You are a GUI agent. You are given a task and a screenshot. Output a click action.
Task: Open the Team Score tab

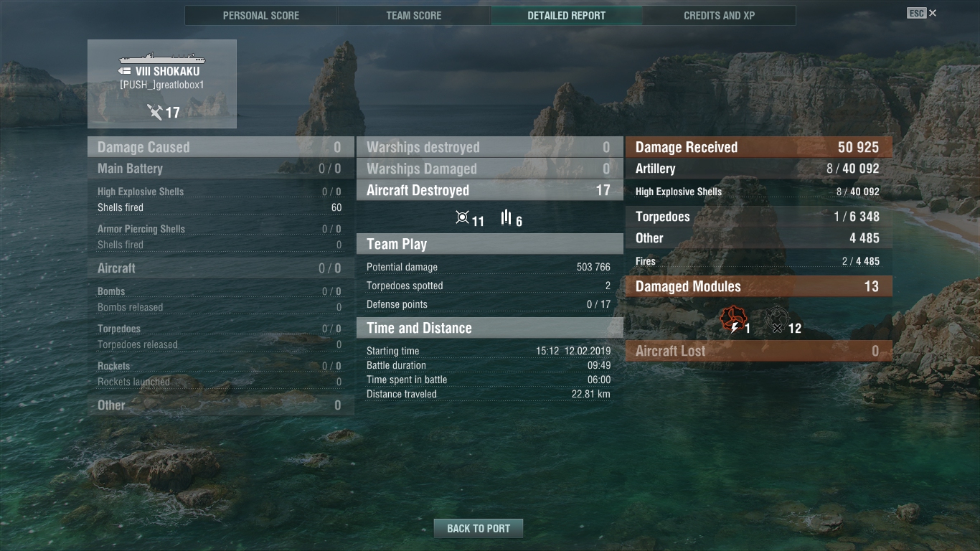[414, 15]
